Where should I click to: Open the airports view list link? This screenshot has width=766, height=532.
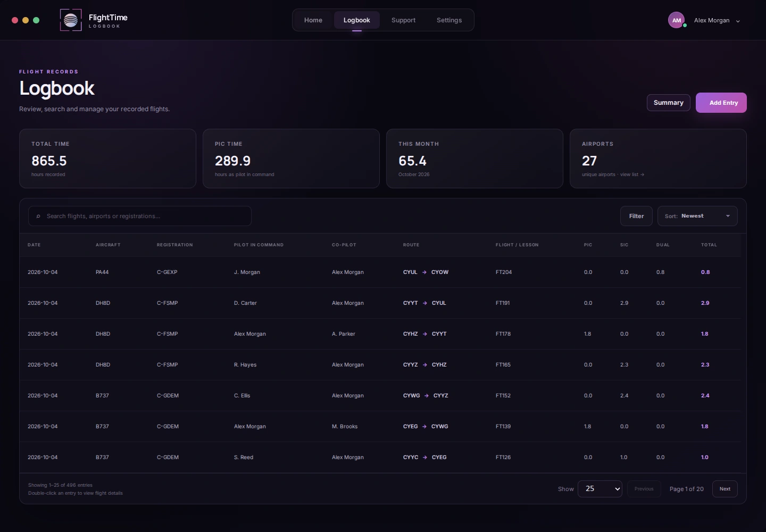point(632,174)
